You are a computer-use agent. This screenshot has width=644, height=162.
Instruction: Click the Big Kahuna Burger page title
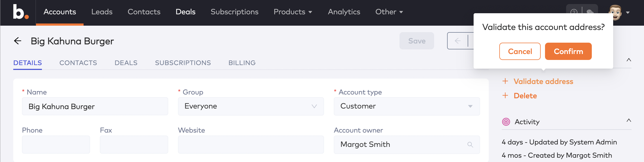coord(72,41)
